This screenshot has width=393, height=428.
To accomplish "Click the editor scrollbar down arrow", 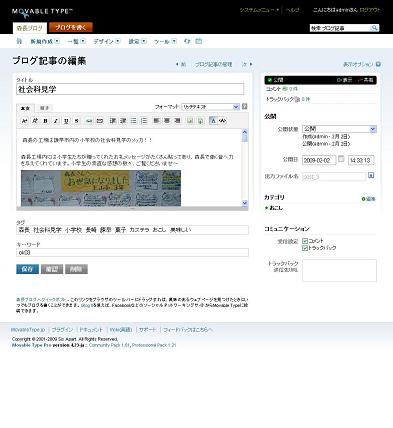I will pyautogui.click(x=245, y=203).
